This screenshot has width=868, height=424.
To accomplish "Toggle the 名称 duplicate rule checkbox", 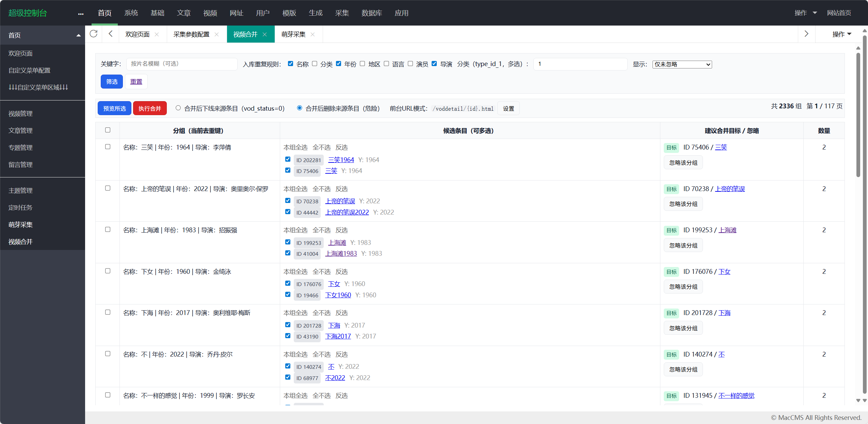I will [290, 64].
